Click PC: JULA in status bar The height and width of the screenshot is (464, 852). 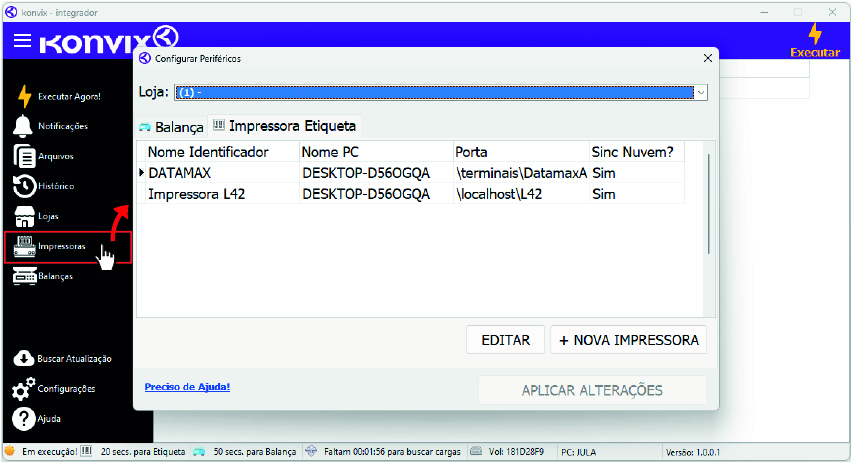click(x=578, y=452)
